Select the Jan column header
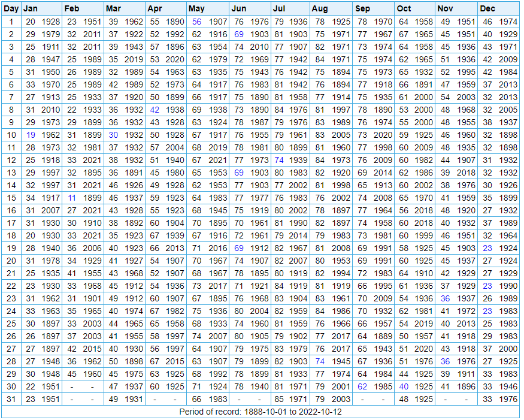This screenshot has height=420, width=524. [30, 8]
